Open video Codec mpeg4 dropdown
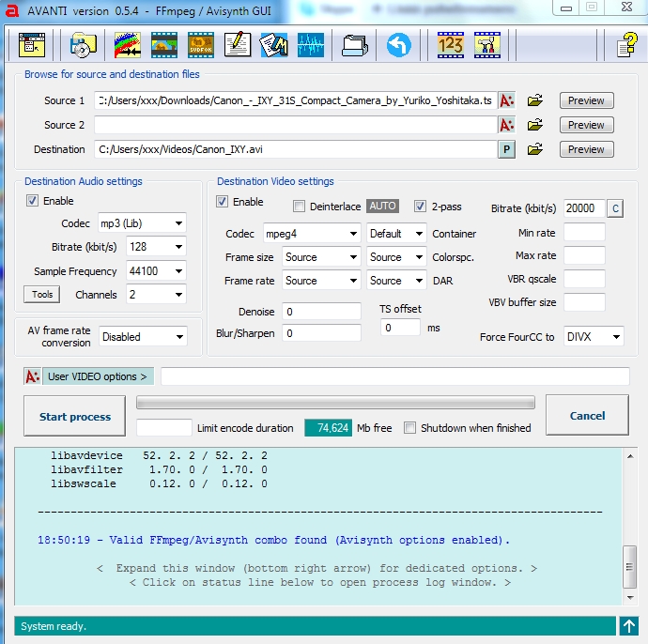 tap(312, 234)
